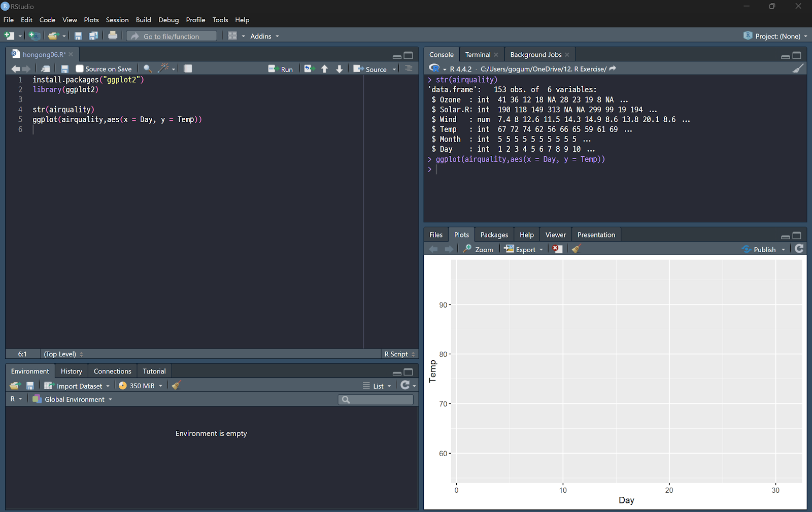Click the Publish button in Plots
Image resolution: width=812 pixels, height=512 pixels.
[759, 249]
